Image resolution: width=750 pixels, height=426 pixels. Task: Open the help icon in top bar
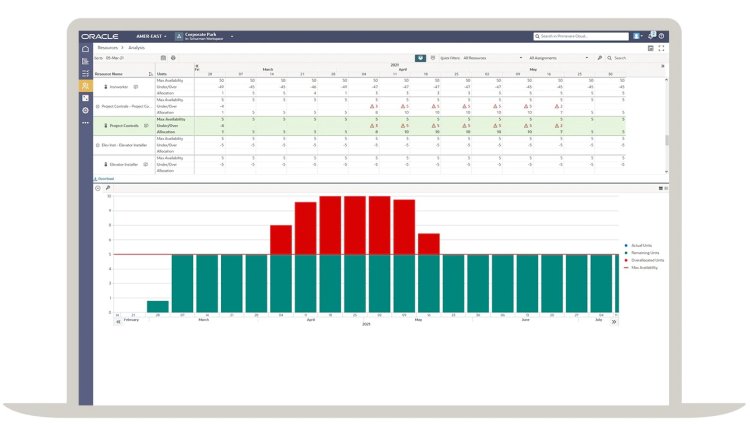pos(662,36)
